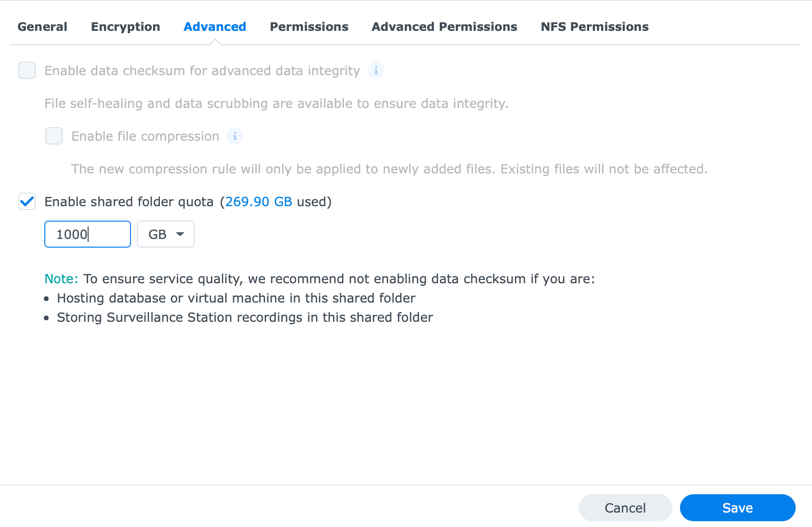Open the GB quota unit dropdown
The image size is (812, 527).
click(166, 234)
